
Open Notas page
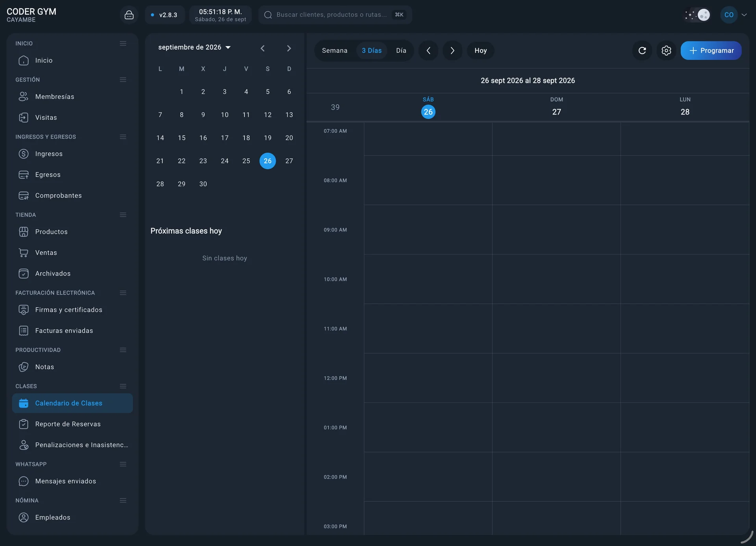coord(72,367)
